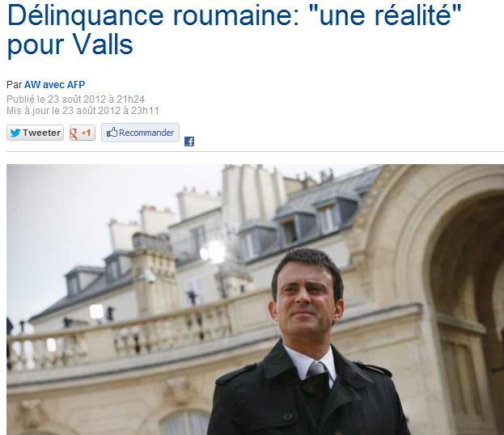
Task: Click the Tweeter button label
Action: coord(41,133)
